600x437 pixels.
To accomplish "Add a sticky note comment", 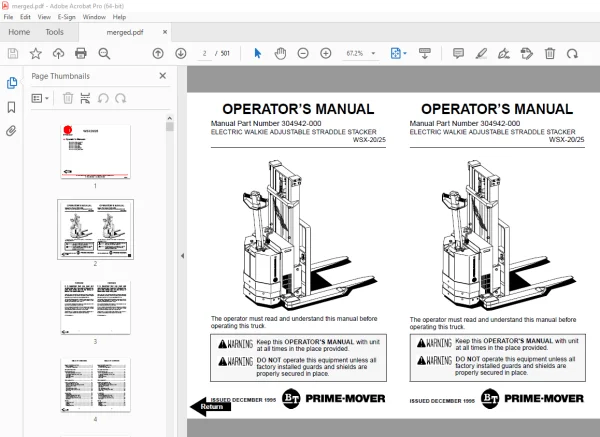I will tap(458, 53).
